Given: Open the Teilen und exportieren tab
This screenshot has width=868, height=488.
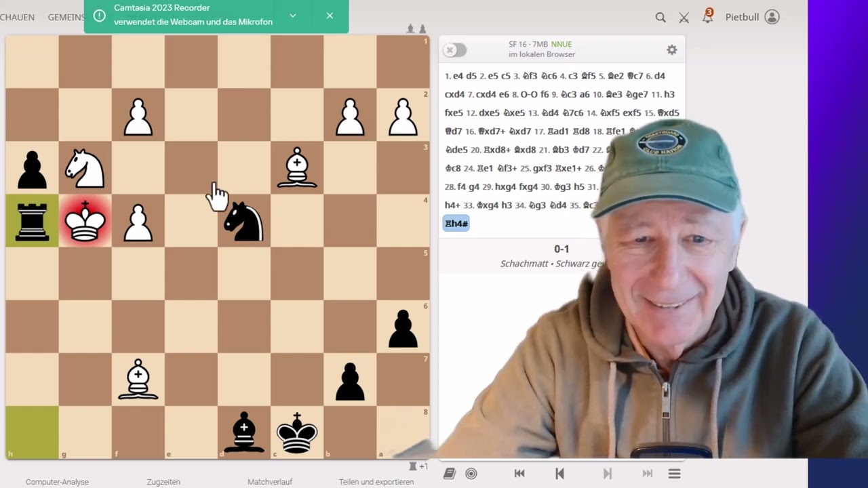Looking at the screenshot, I should coord(376,482).
